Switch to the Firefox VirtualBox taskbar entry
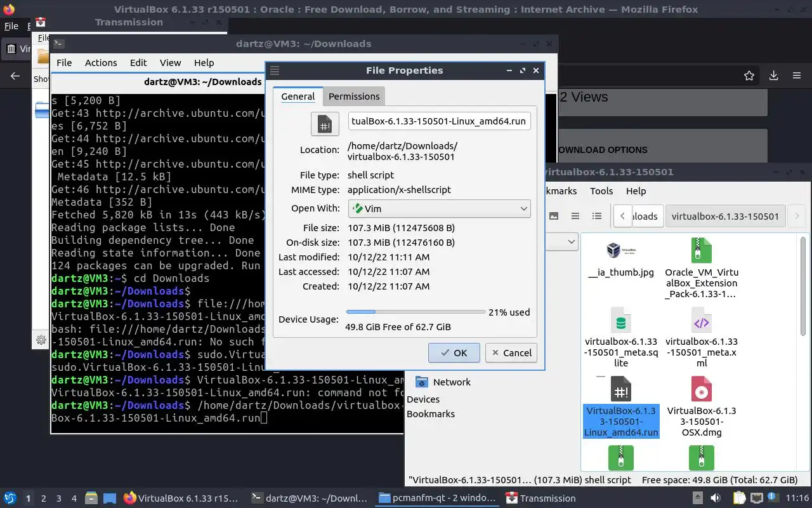This screenshot has width=812, height=508. pos(181,498)
